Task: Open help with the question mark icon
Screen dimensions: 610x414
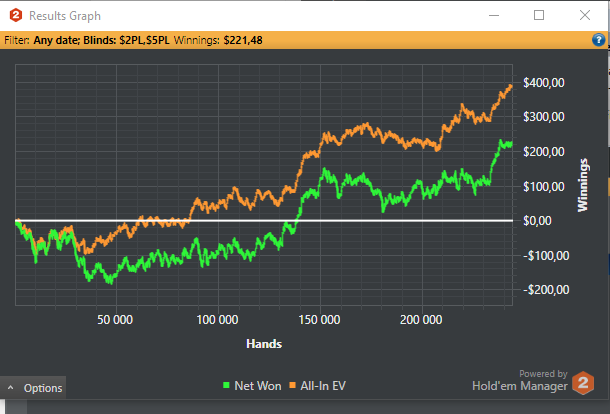Action: [x=599, y=40]
